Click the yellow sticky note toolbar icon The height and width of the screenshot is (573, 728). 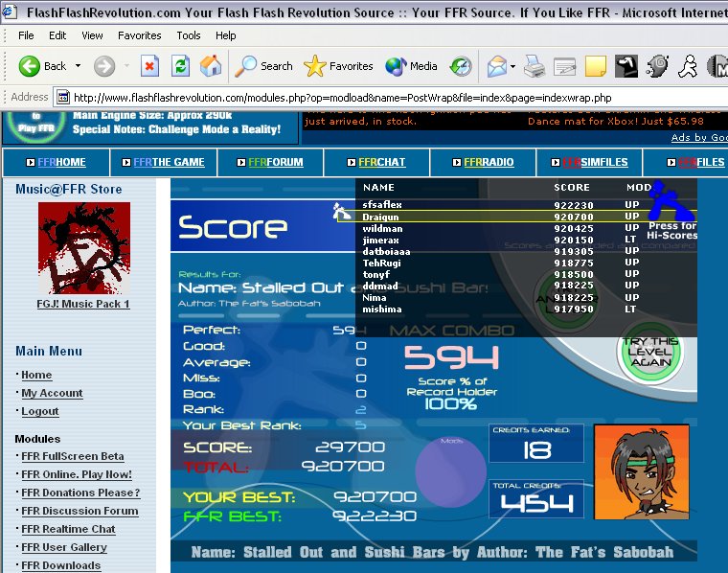tap(596, 66)
